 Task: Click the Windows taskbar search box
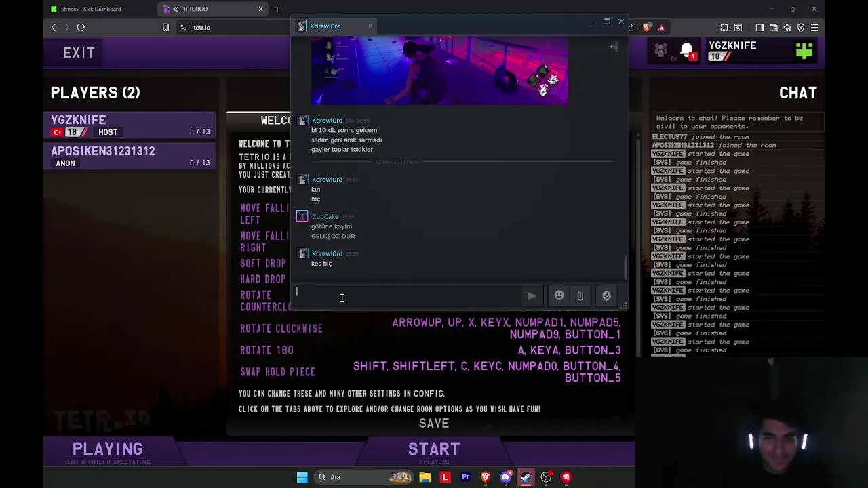click(363, 477)
